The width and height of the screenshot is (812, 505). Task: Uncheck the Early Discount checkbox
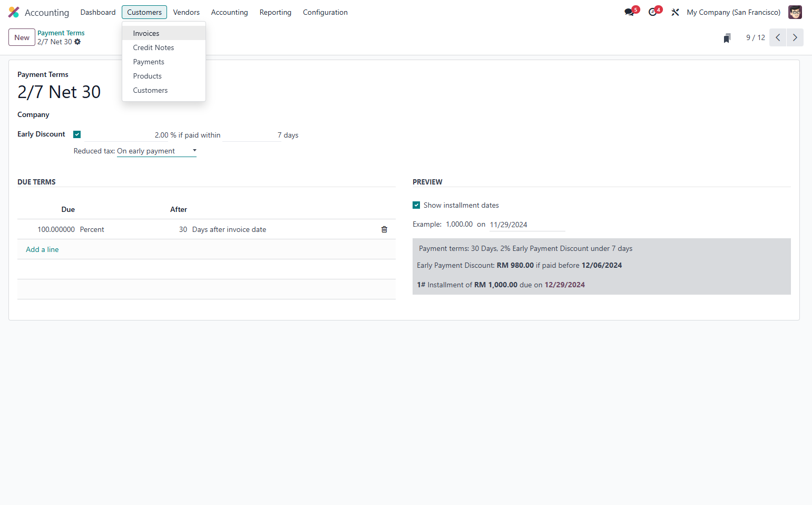(x=77, y=134)
